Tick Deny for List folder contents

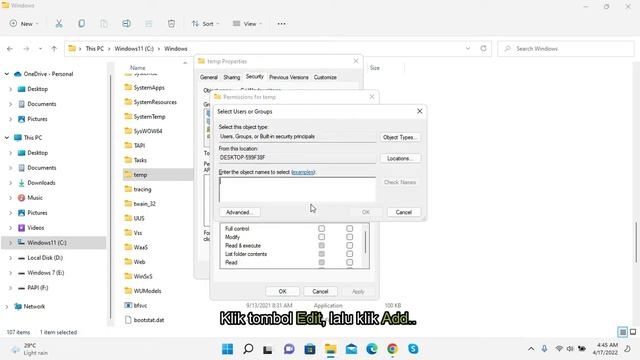349,254
